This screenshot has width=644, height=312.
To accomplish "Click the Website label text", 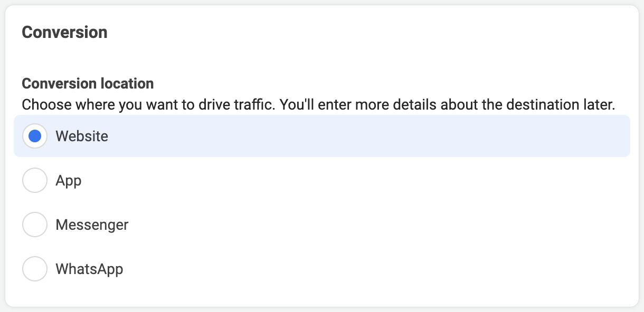I will coord(82,136).
